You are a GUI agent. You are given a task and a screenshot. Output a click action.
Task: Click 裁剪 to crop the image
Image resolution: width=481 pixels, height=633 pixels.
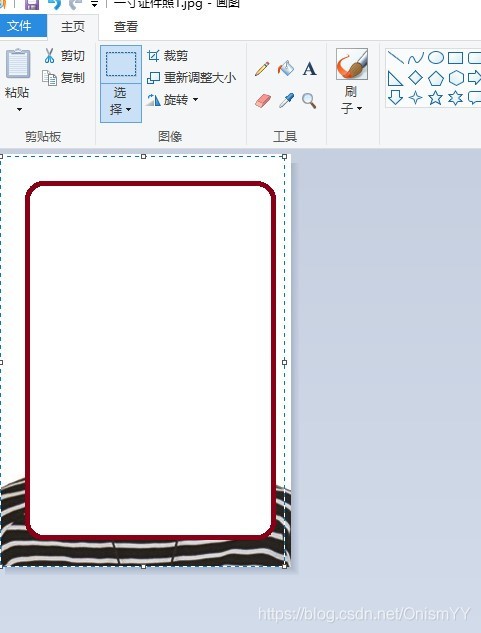(167, 55)
